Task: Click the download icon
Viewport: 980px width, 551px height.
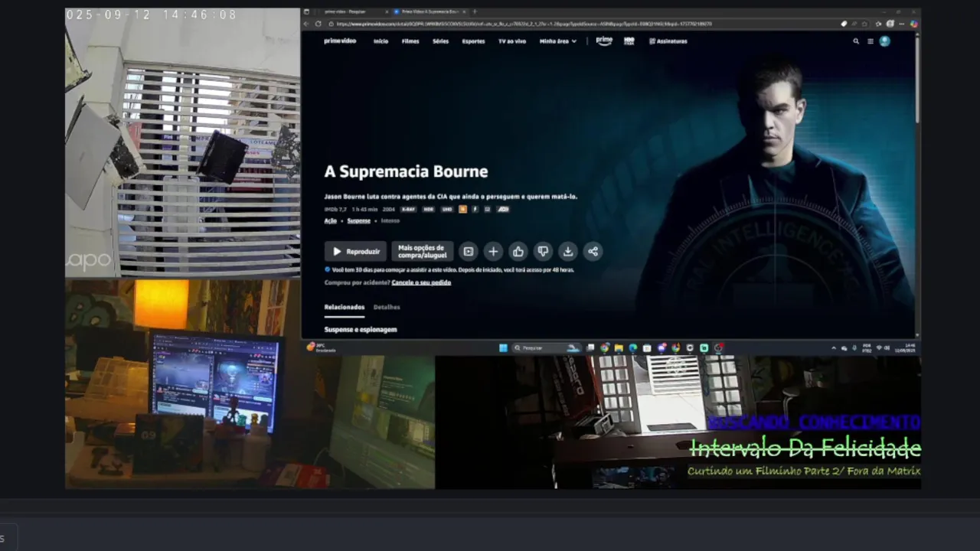Action: point(568,251)
